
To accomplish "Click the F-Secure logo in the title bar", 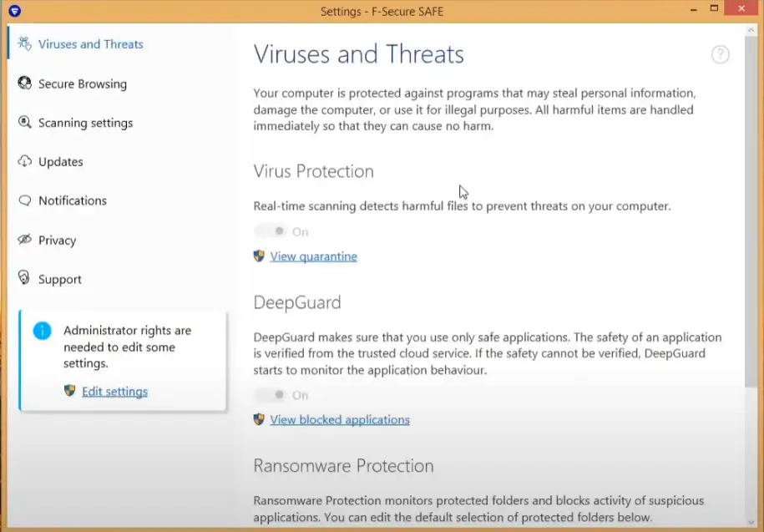I will point(13,11).
